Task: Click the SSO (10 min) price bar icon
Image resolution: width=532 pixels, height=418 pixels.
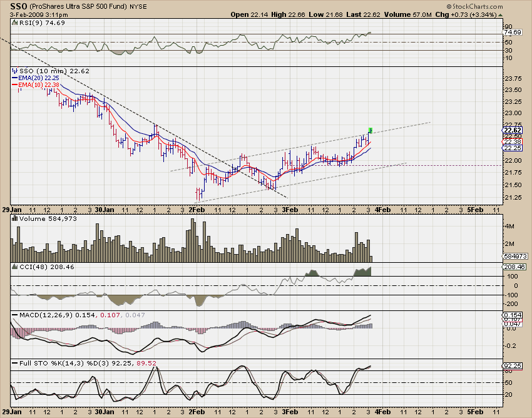Action: click(x=14, y=71)
